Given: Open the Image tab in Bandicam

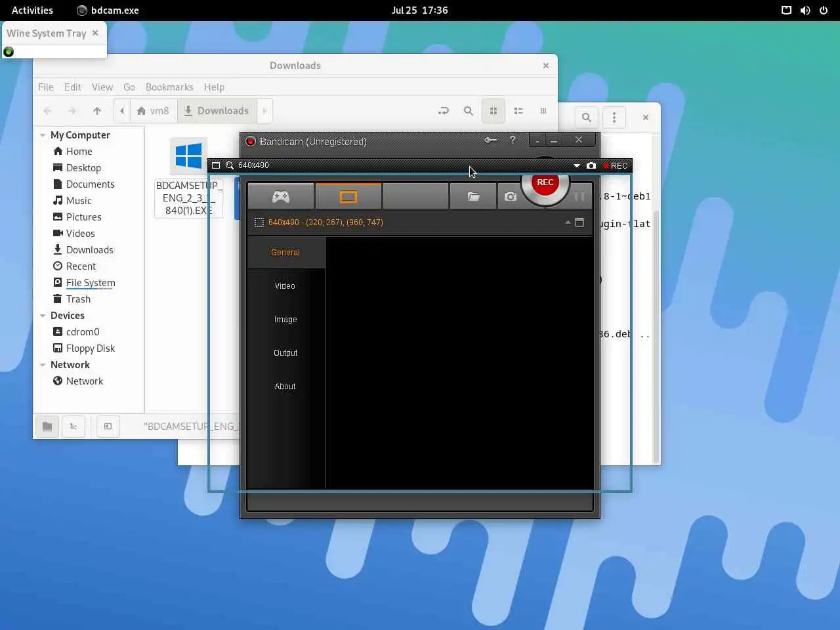Looking at the screenshot, I should (x=285, y=320).
